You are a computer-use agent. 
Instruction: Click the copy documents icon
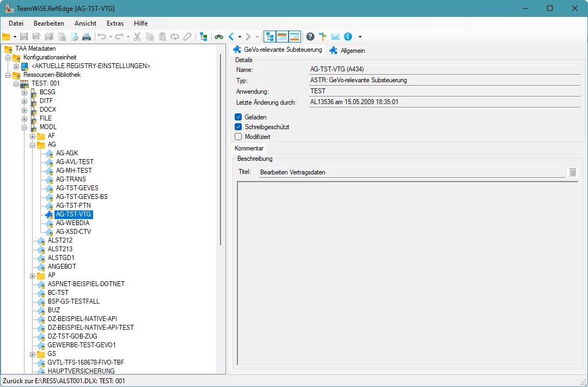point(150,37)
